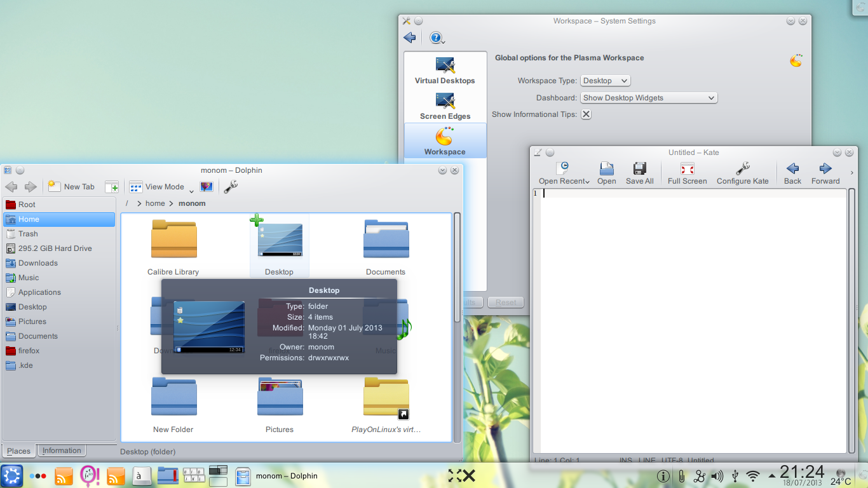
Task: Click the pink Q icon in the panel
Action: click(90, 476)
